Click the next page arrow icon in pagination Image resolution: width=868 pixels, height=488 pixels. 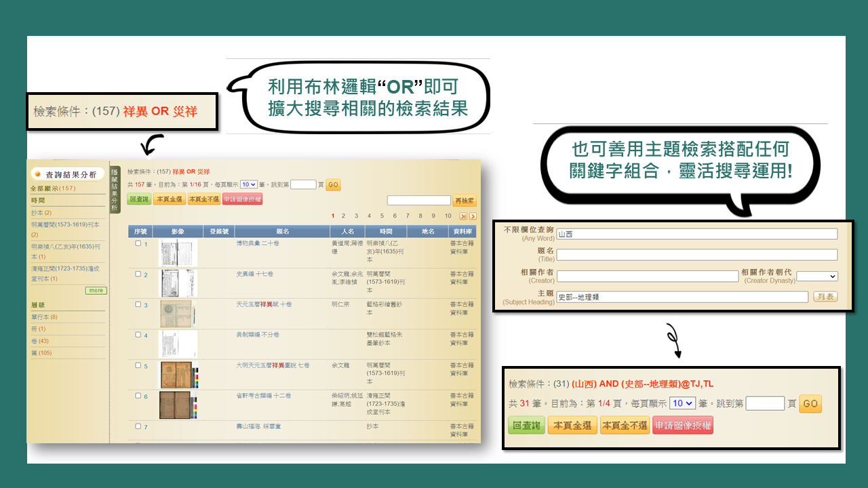pos(473,216)
